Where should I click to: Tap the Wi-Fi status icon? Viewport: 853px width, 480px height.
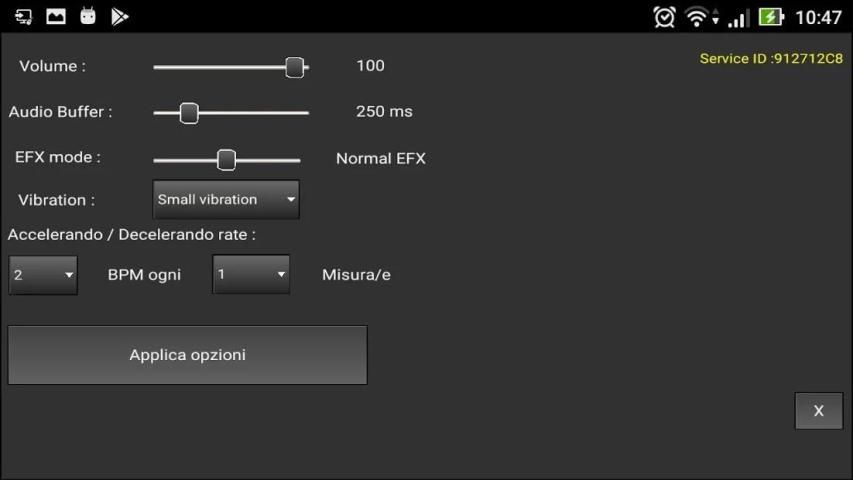[697, 17]
